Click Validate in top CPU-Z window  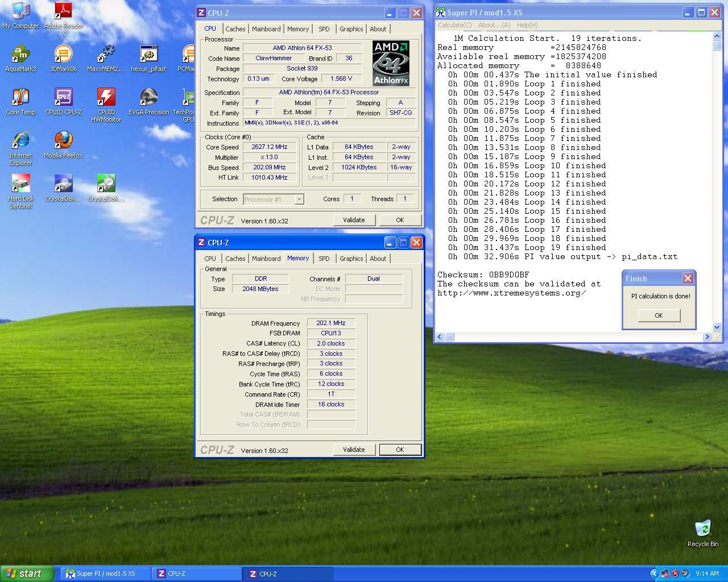tap(354, 220)
